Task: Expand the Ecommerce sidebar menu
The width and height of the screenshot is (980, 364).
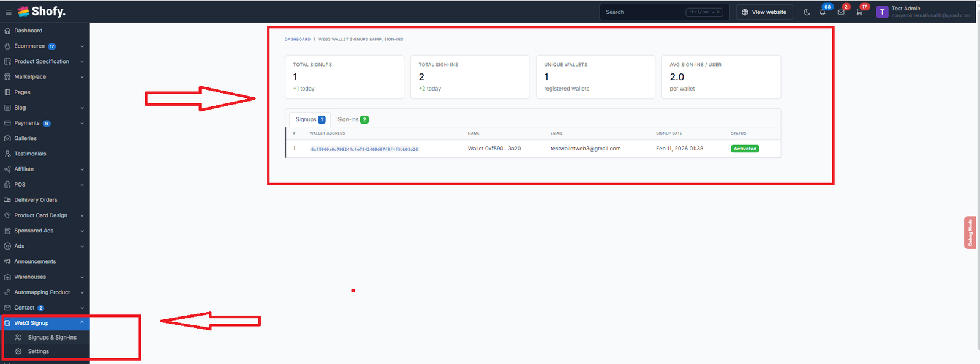Action: click(x=29, y=46)
